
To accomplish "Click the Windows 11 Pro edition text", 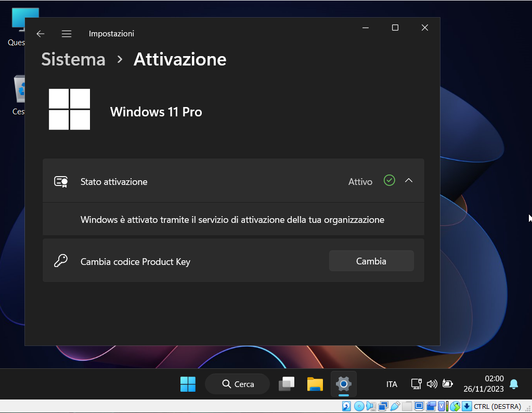I will [156, 112].
